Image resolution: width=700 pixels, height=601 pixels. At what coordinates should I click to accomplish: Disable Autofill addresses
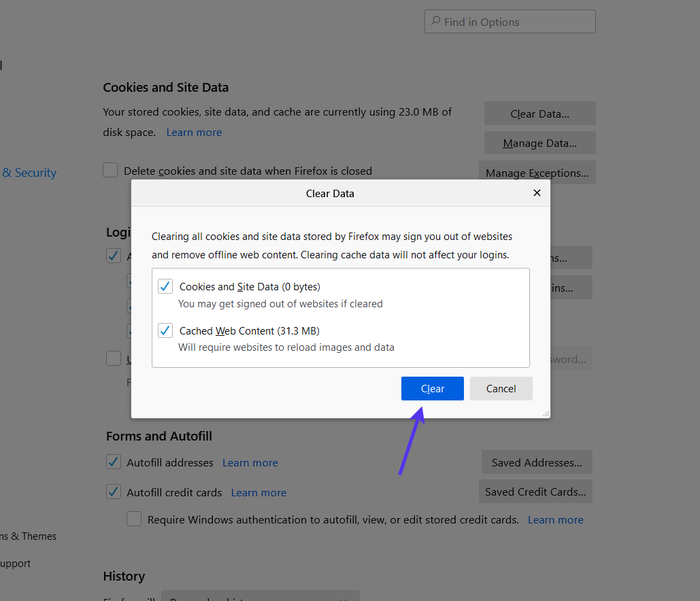(x=113, y=462)
